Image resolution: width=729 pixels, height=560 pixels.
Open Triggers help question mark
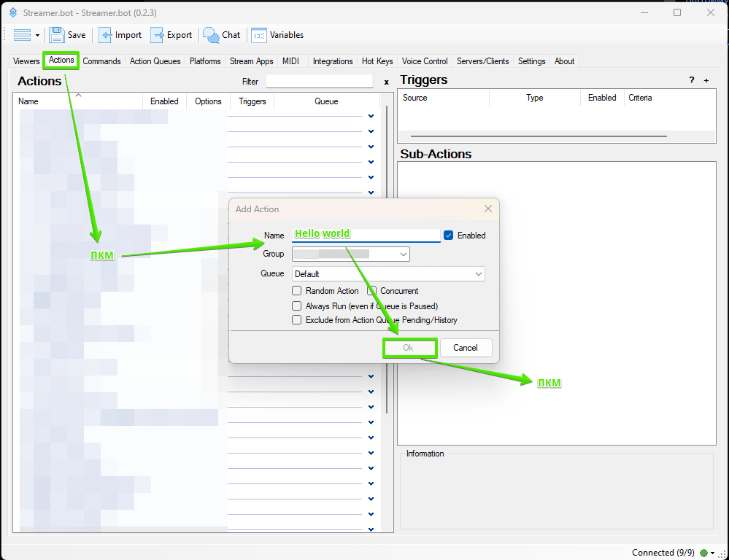click(692, 80)
